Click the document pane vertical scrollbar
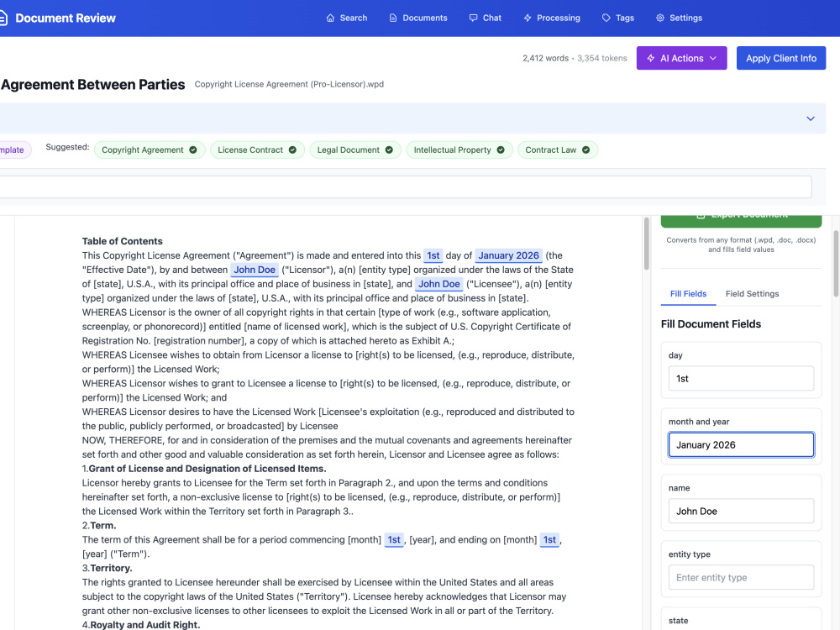The image size is (840, 630). [647, 244]
